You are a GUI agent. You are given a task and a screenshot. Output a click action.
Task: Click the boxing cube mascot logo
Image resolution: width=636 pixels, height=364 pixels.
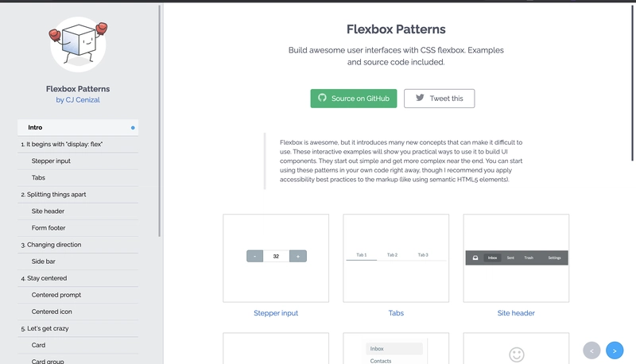(x=78, y=45)
